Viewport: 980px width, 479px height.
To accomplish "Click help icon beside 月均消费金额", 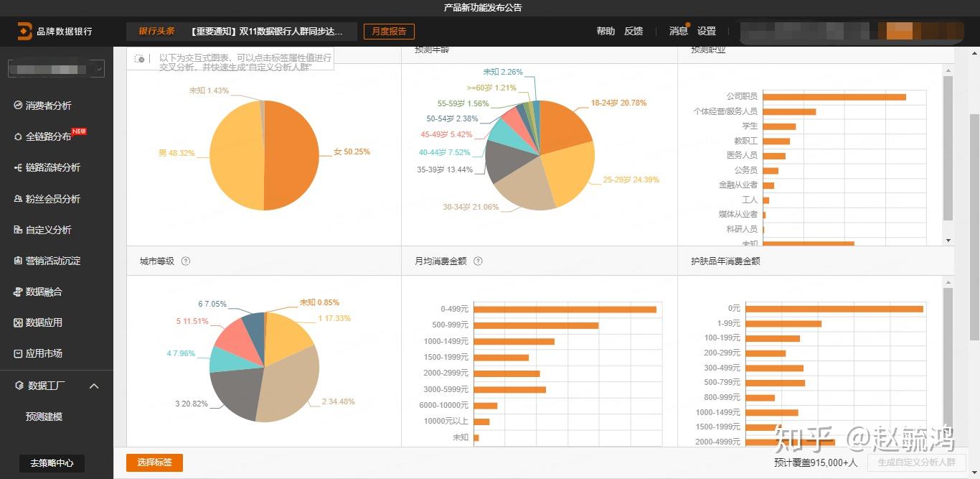I will coord(479,261).
